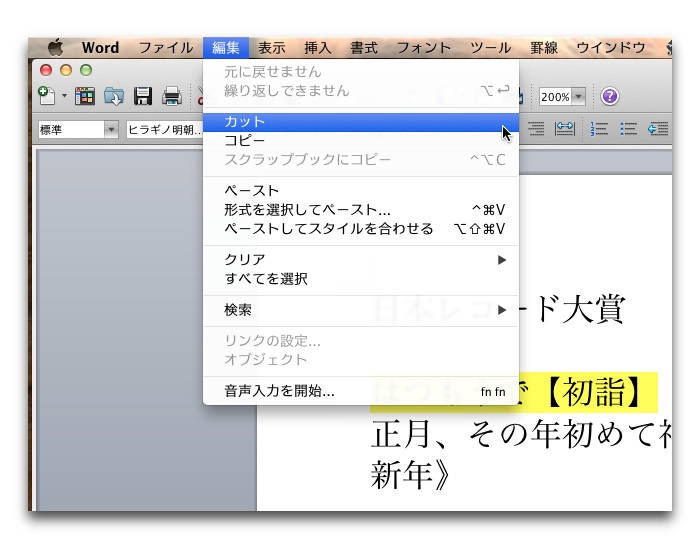The image size is (700, 547).
Task: Close the open 編集 menu
Action: (226, 47)
